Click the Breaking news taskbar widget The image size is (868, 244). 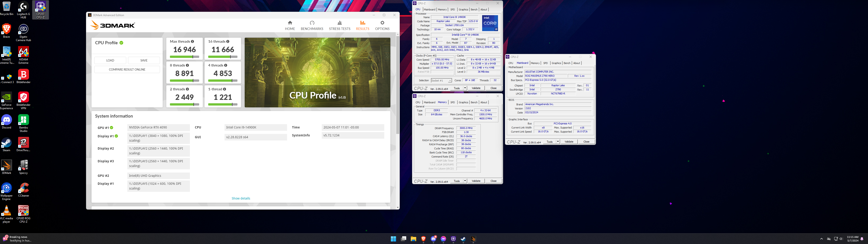17,239
